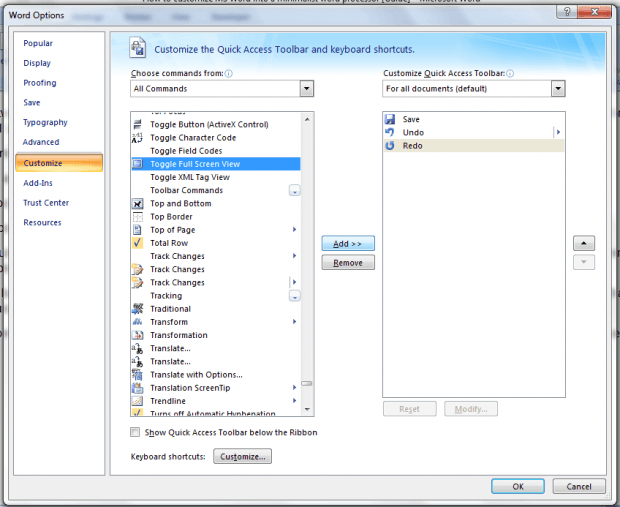620x507 pixels.
Task: Click the commands list scrollbar thumb
Action: (307, 383)
